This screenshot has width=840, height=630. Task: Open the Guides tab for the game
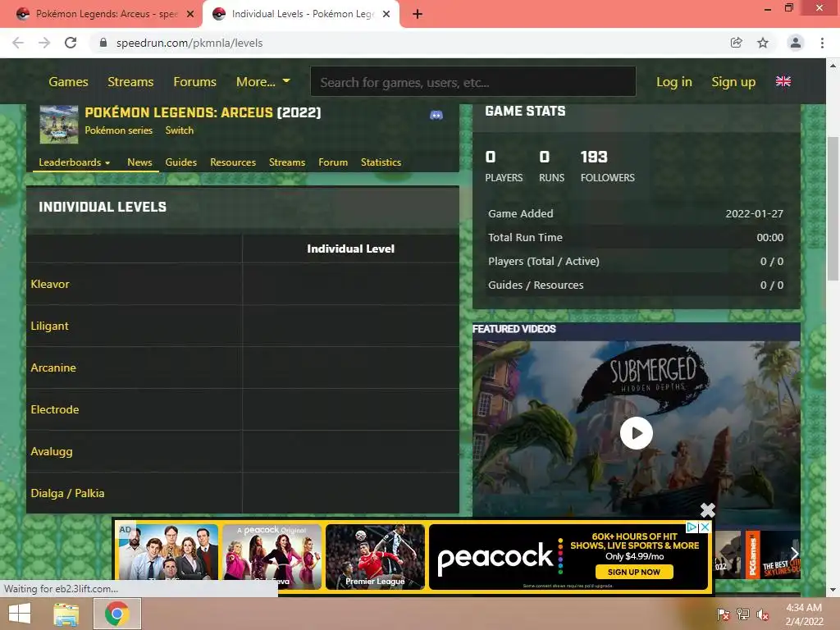tap(181, 162)
